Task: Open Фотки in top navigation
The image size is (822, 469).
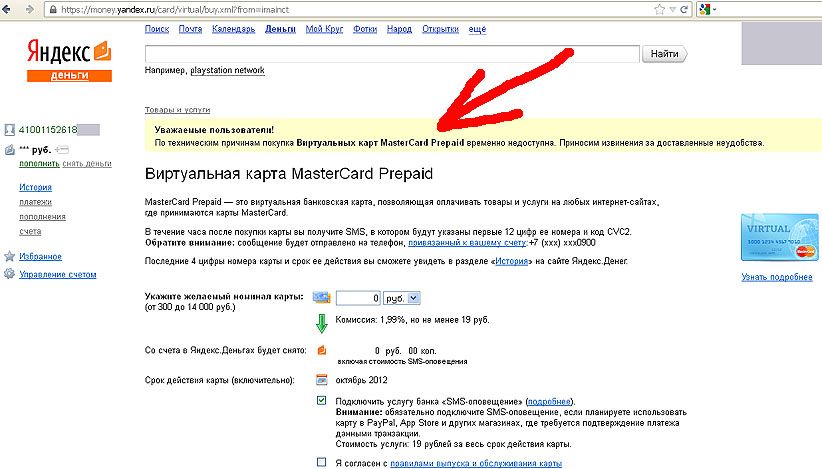Action: (365, 29)
